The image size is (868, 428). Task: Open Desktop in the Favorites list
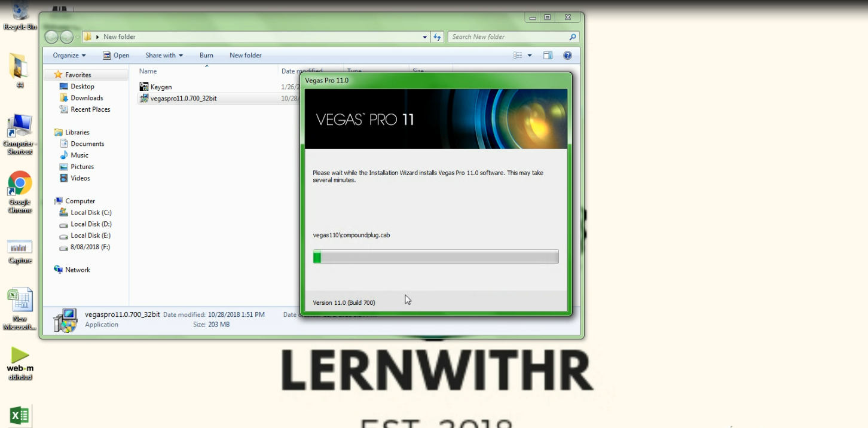click(x=82, y=87)
